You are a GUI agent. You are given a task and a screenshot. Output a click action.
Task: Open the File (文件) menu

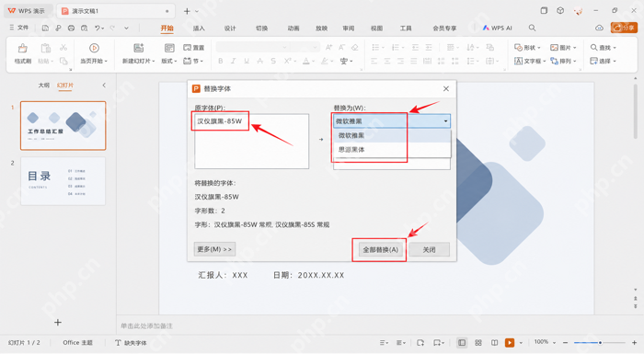19,28
